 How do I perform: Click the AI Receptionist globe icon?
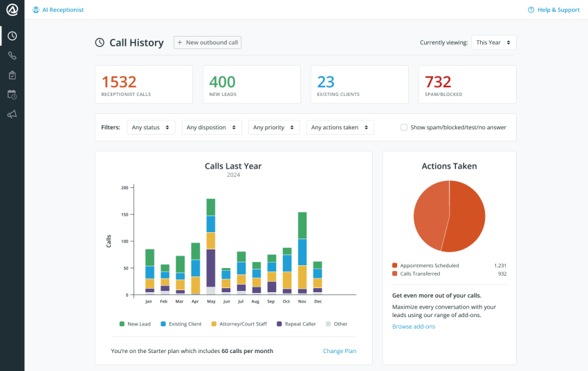(36, 10)
